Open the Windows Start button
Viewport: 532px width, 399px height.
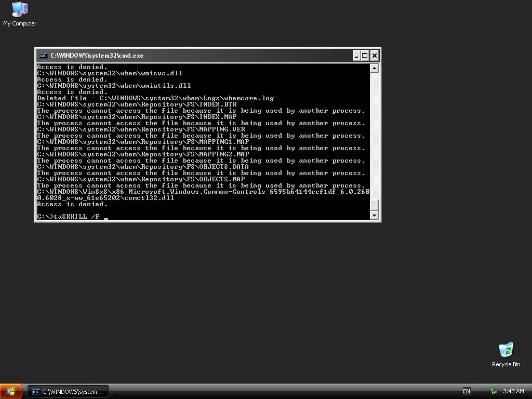coord(11,392)
